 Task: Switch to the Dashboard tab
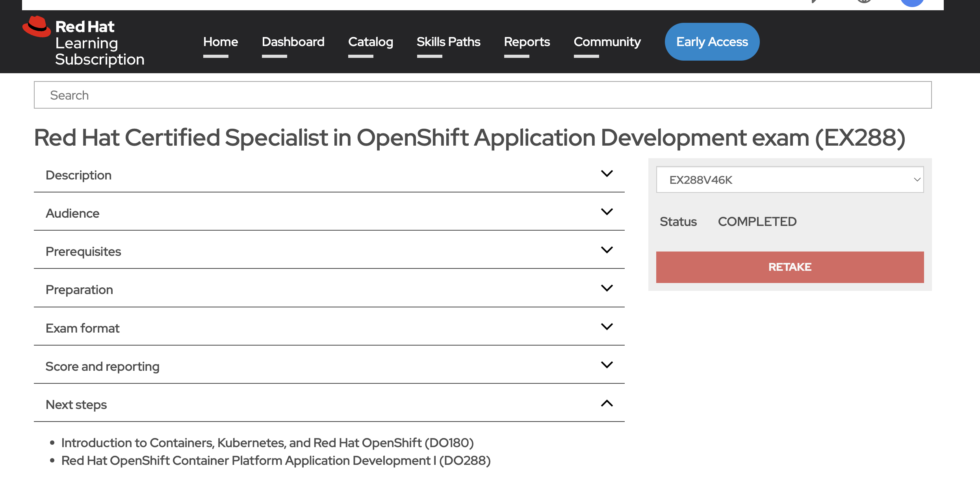pos(293,42)
